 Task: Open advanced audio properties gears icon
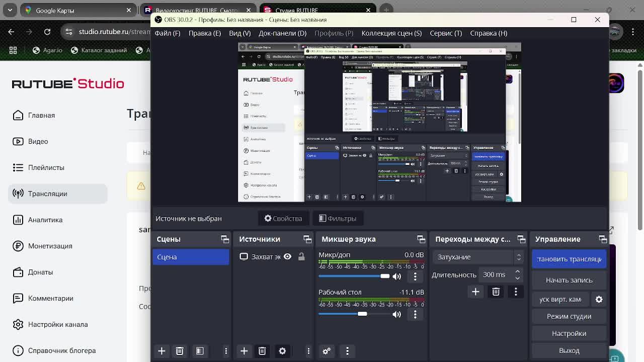coord(327,351)
